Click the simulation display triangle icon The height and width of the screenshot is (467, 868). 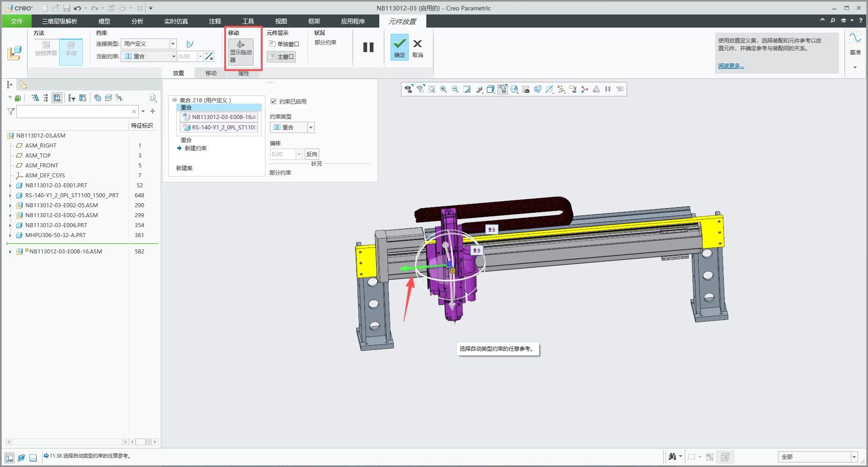pos(596,89)
